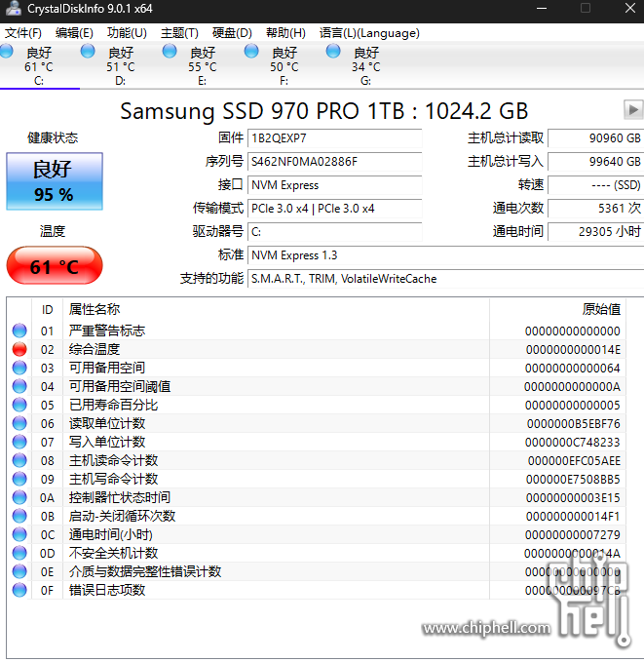Switch to the E: drive at 55 °C
644x662 pixels.
click(x=202, y=66)
